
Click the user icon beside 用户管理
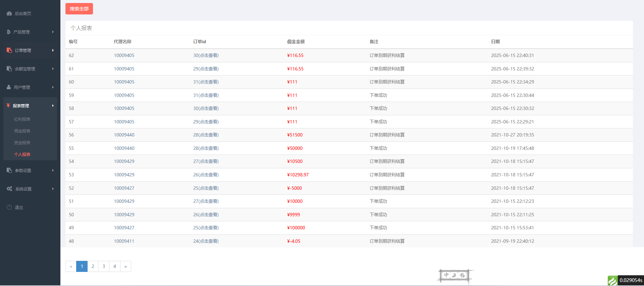[9, 87]
